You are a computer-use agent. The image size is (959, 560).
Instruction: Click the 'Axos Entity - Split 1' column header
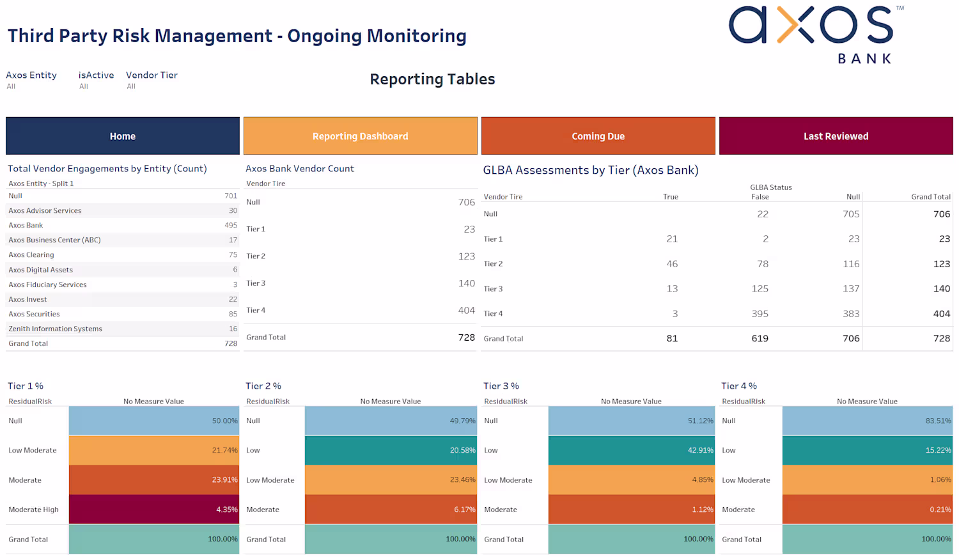41,183
